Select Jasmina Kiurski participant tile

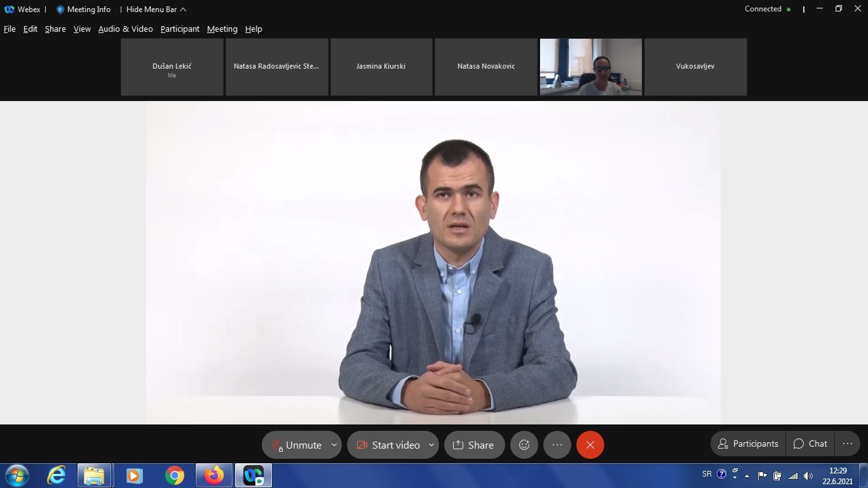point(381,67)
